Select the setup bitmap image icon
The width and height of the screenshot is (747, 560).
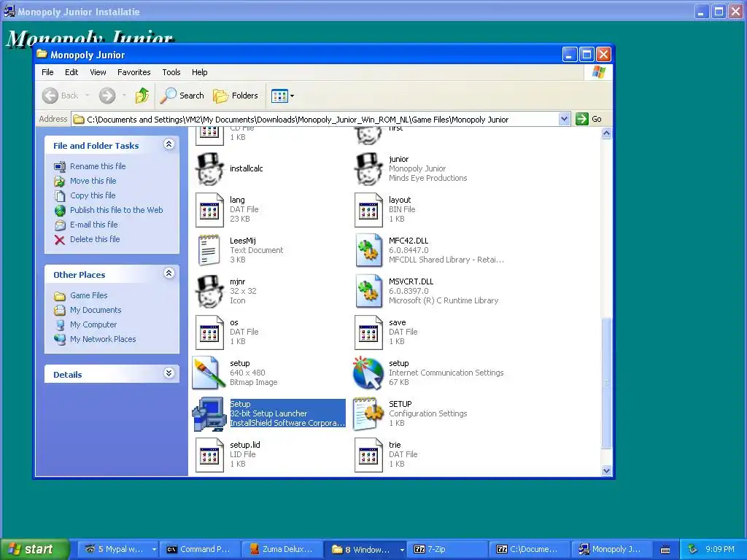click(x=209, y=373)
